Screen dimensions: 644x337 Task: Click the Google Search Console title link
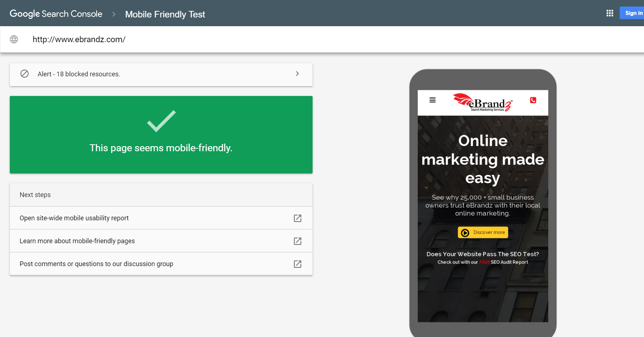(56, 14)
